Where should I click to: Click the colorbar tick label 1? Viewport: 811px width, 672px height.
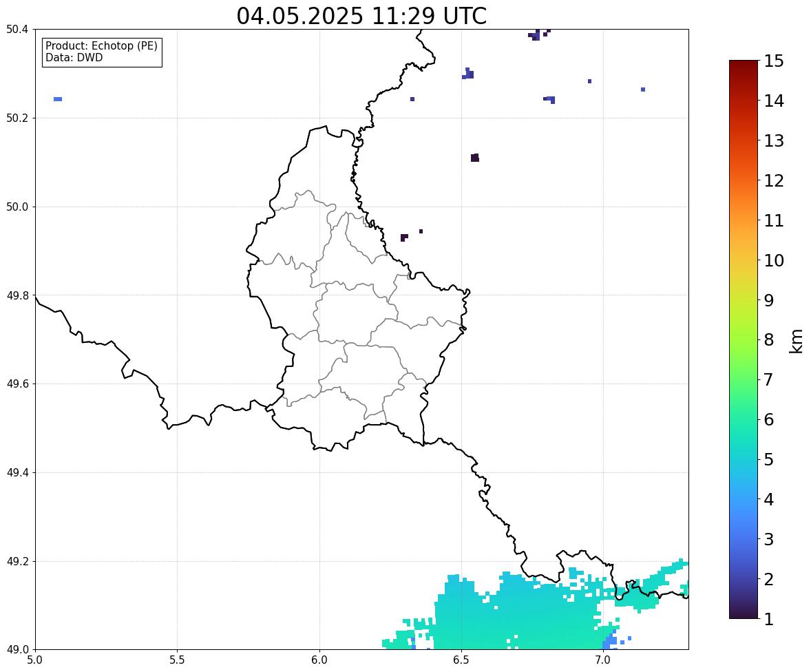tap(768, 619)
